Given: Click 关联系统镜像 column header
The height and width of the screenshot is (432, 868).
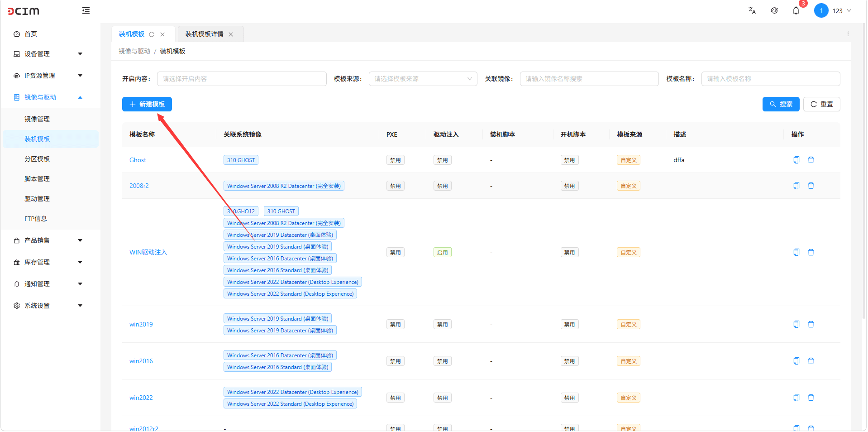Looking at the screenshot, I should pos(243,134).
